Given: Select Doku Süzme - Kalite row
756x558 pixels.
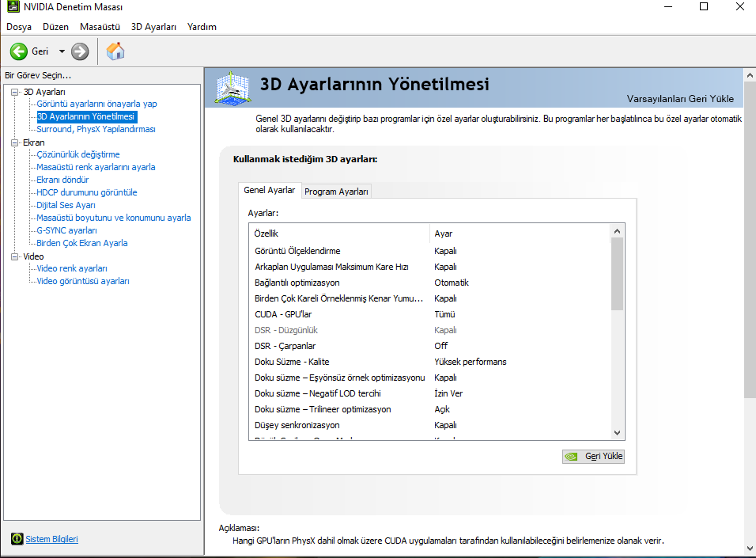Looking at the screenshot, I should pyautogui.click(x=429, y=362).
